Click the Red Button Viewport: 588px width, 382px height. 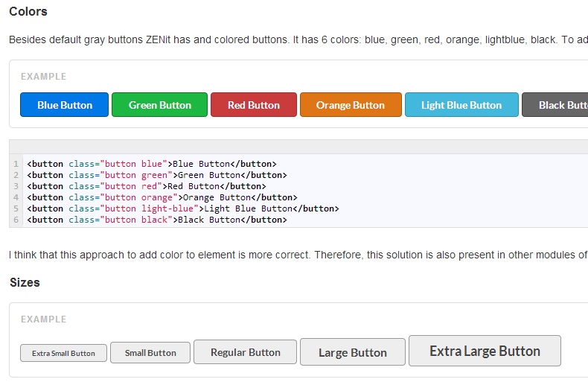click(253, 105)
